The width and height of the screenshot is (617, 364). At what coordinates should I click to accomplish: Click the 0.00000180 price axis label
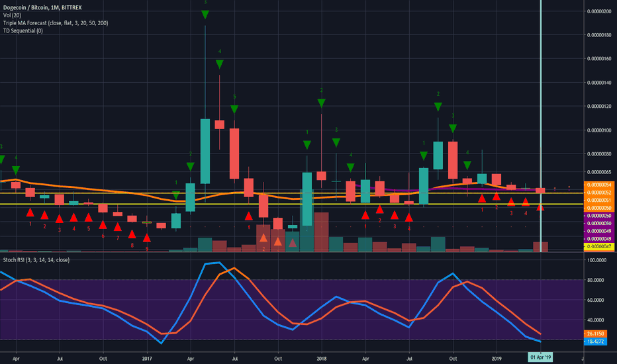click(x=599, y=35)
